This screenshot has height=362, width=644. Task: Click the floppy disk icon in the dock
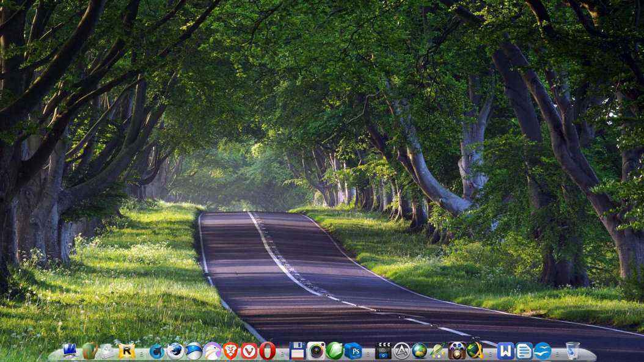pos(297,351)
